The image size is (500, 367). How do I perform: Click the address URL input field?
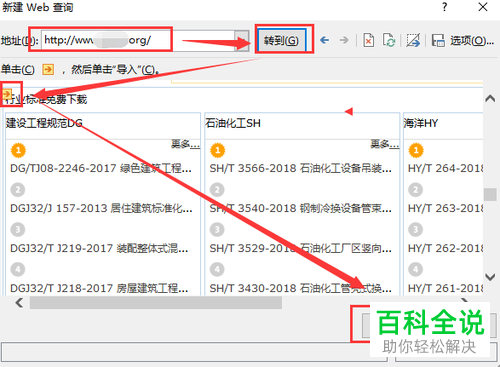click(138, 41)
